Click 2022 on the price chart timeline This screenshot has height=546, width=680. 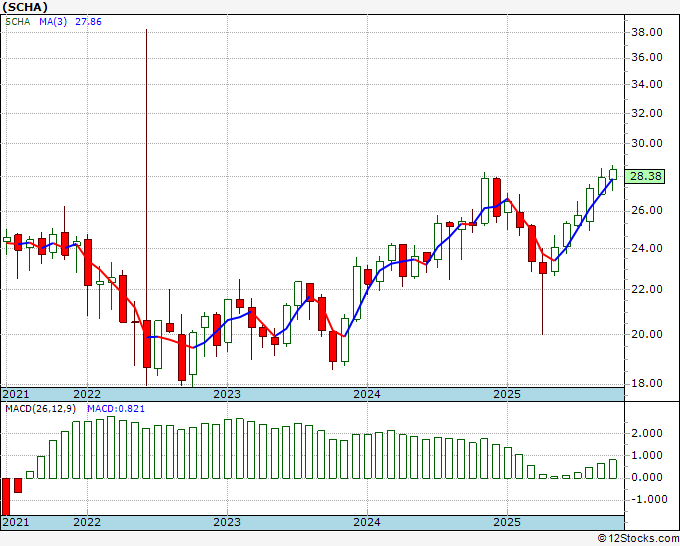click(87, 394)
